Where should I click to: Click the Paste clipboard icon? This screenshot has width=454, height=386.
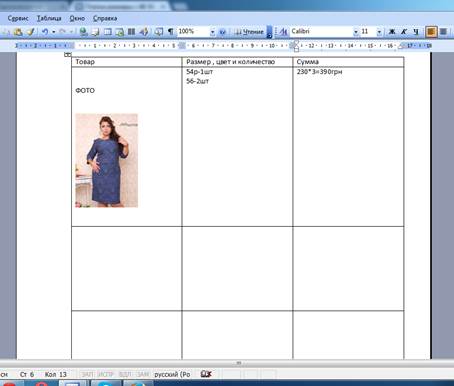click(18, 32)
